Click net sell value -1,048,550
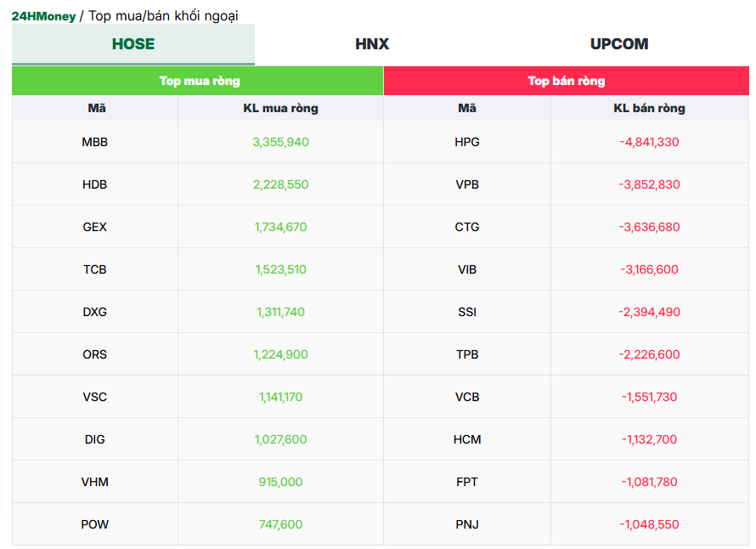This screenshot has height=549, width=756. tap(650, 524)
